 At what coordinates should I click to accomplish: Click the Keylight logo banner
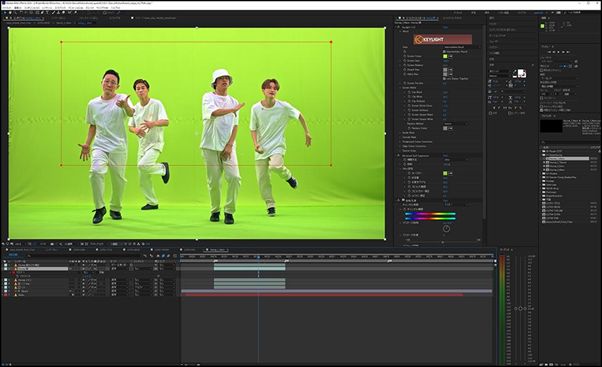pyautogui.click(x=443, y=39)
